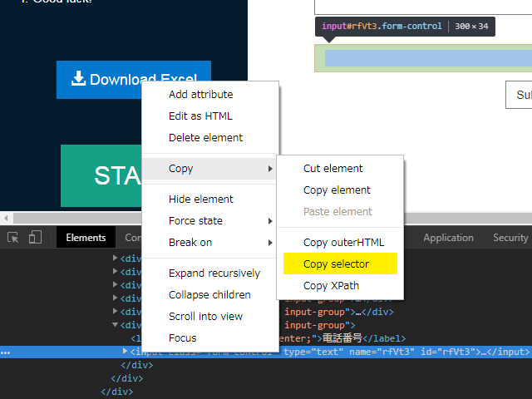This screenshot has width=532, height=399.
Task: Select Copy selector
Action: [340, 264]
